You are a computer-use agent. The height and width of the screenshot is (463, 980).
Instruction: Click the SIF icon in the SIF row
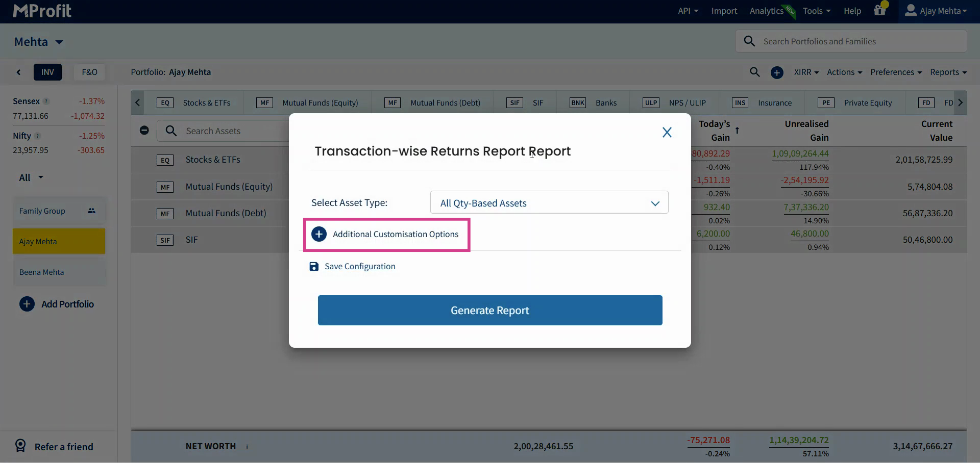point(165,240)
